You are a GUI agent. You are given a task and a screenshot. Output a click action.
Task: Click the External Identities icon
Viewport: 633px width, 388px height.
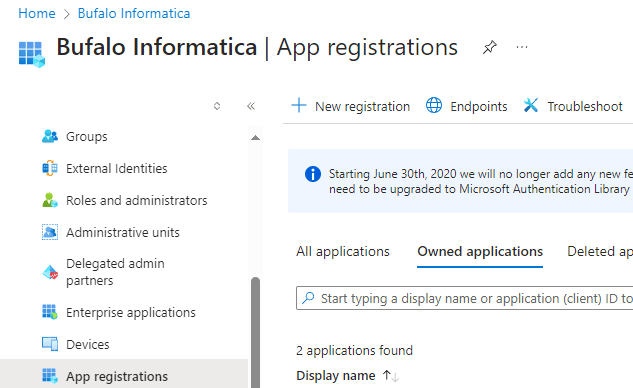click(x=50, y=168)
